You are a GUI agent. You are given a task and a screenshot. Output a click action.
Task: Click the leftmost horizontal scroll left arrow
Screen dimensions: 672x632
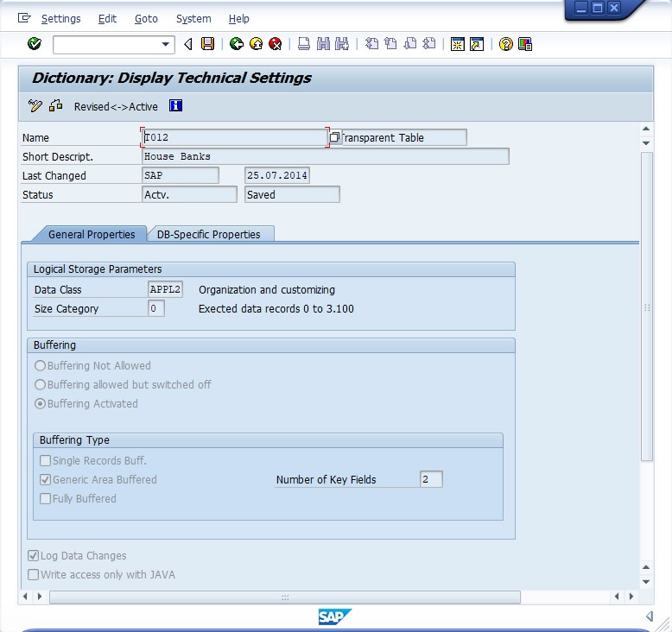25,596
